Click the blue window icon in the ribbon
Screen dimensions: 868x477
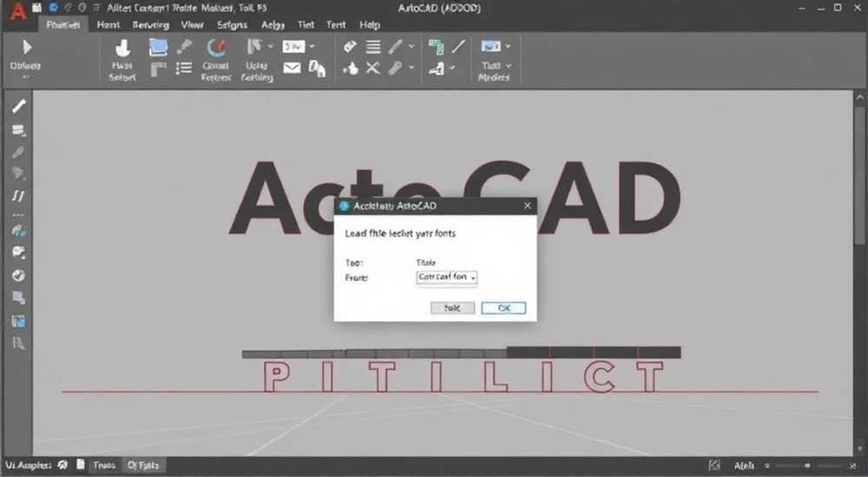point(158,47)
